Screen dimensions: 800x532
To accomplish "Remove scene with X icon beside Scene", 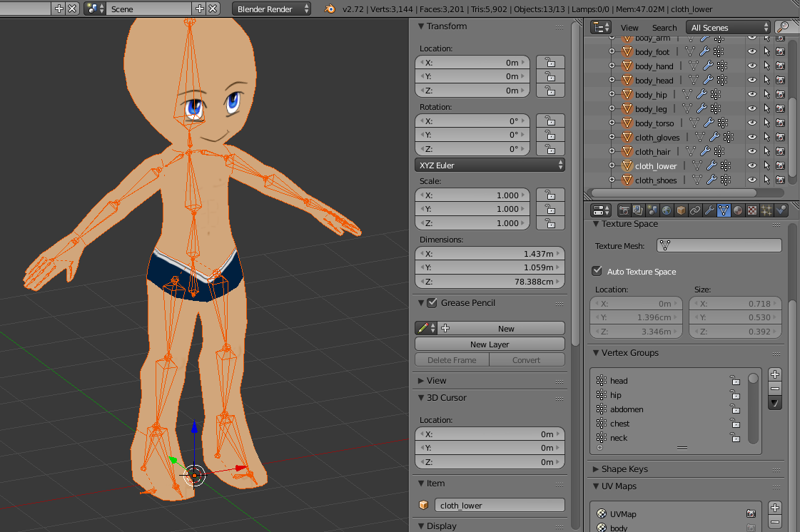I will coord(213,9).
